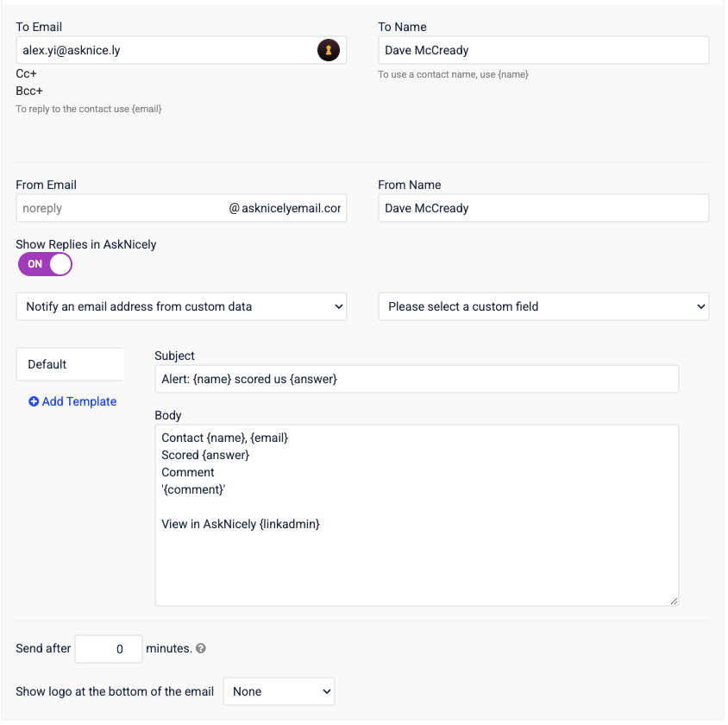Open the Show logo None dropdown

coord(279,691)
